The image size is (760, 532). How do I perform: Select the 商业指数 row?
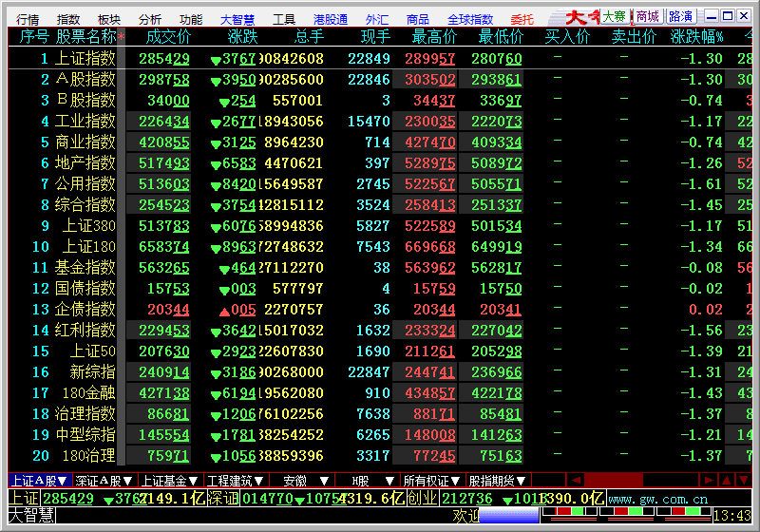[380, 142]
